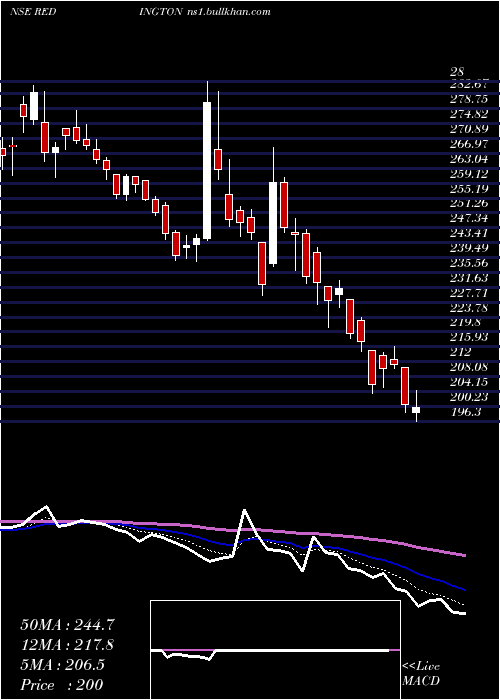This screenshot has width=500, height=700.
Task: Select the 212 price level label
Action: click(x=461, y=352)
